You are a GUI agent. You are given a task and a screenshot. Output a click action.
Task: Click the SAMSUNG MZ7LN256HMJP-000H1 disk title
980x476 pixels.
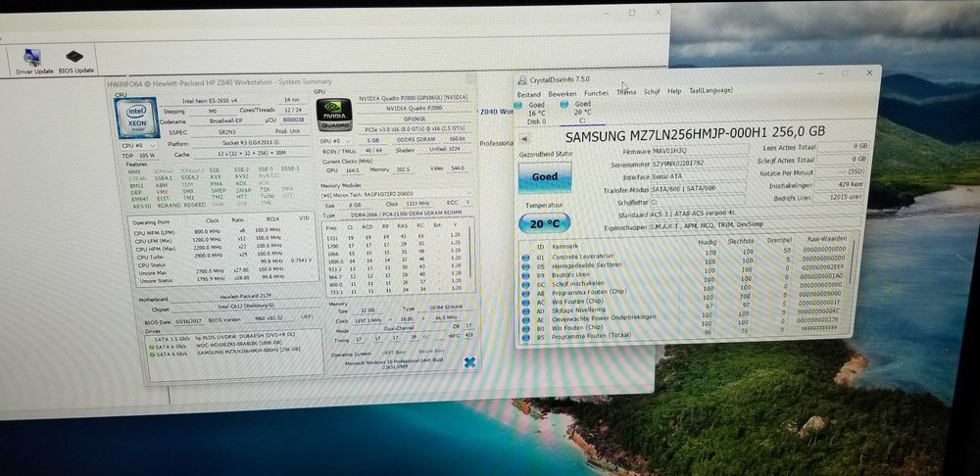tap(695, 133)
